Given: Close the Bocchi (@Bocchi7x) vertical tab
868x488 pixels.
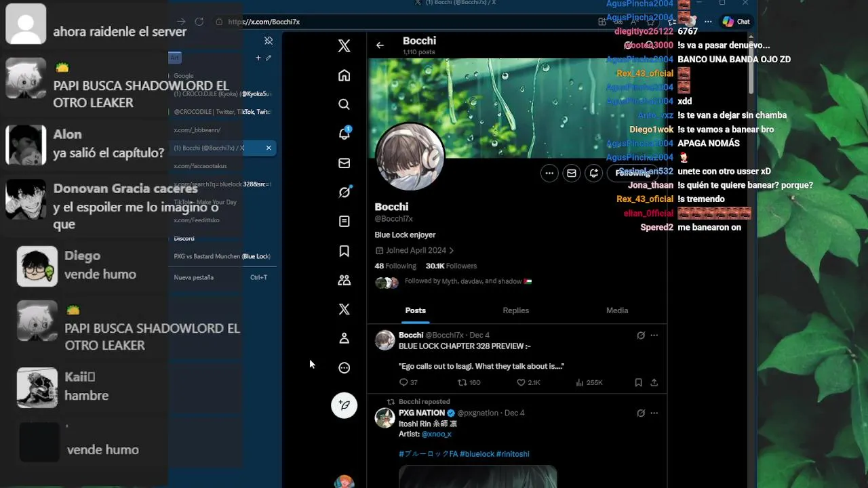Looking at the screenshot, I should (x=269, y=148).
